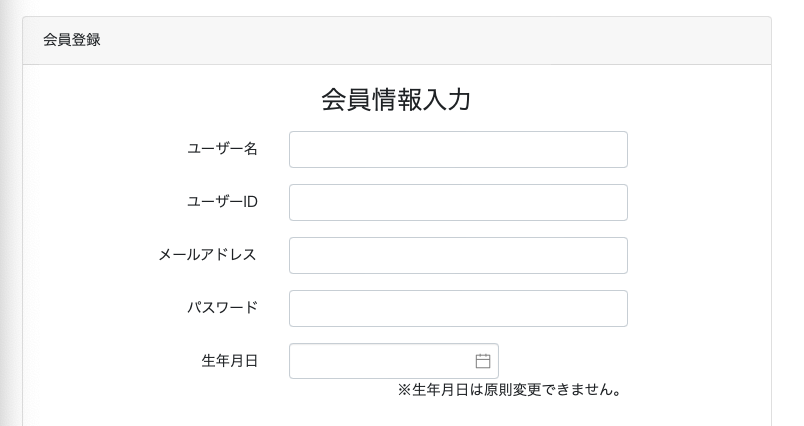This screenshot has height=426, width=804.
Task: Focus the ユーザーID text box
Action: coord(458,202)
